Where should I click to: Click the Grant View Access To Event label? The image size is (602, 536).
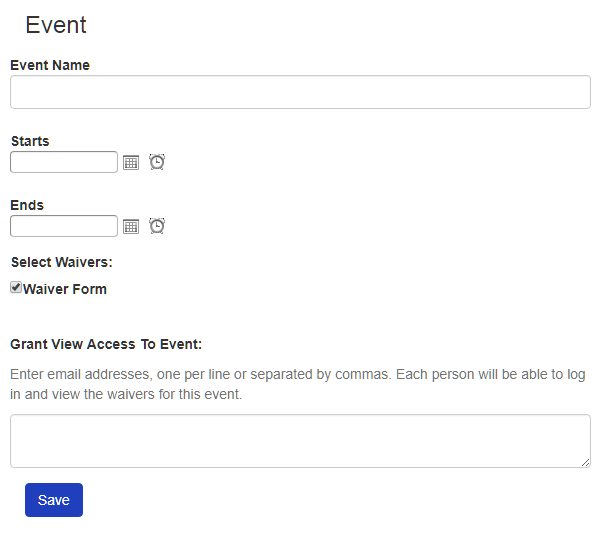pos(106,344)
